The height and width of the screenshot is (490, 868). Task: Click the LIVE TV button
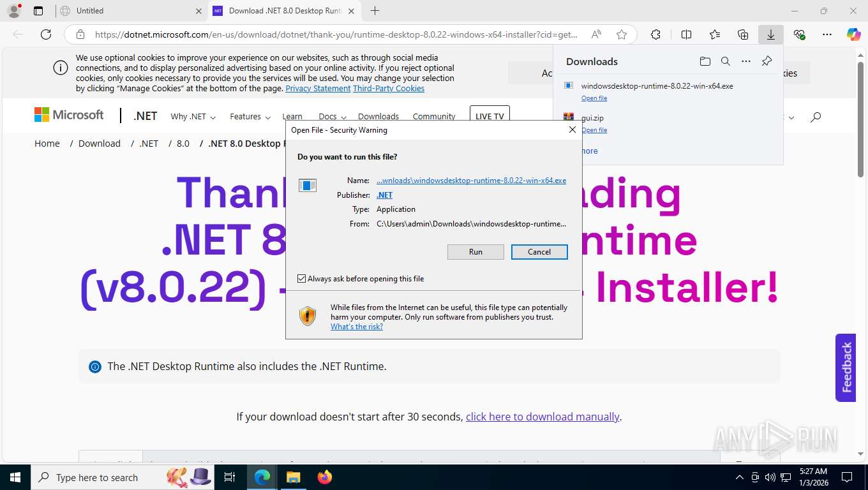pos(490,115)
